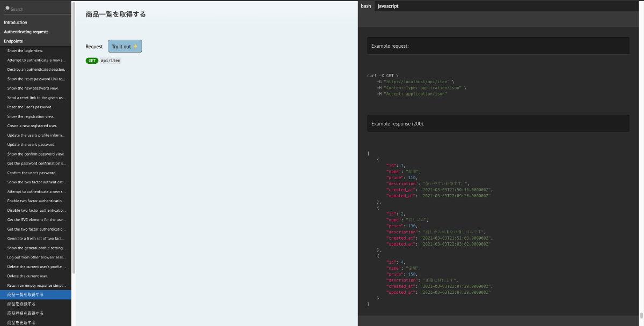Select 'Get the two factor authenticatio...' entry

(35, 229)
